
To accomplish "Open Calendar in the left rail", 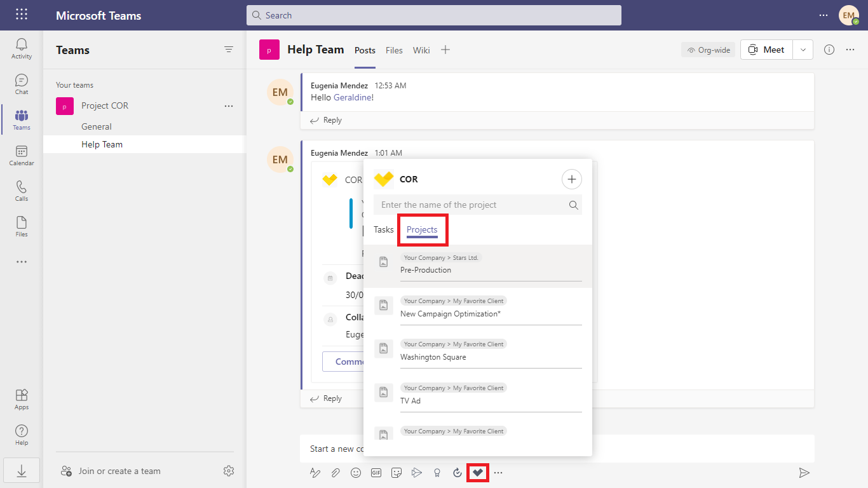I will (x=22, y=156).
